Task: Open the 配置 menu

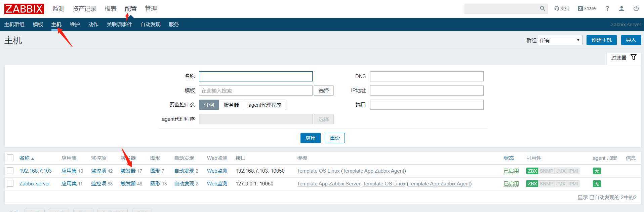Action: point(131,9)
